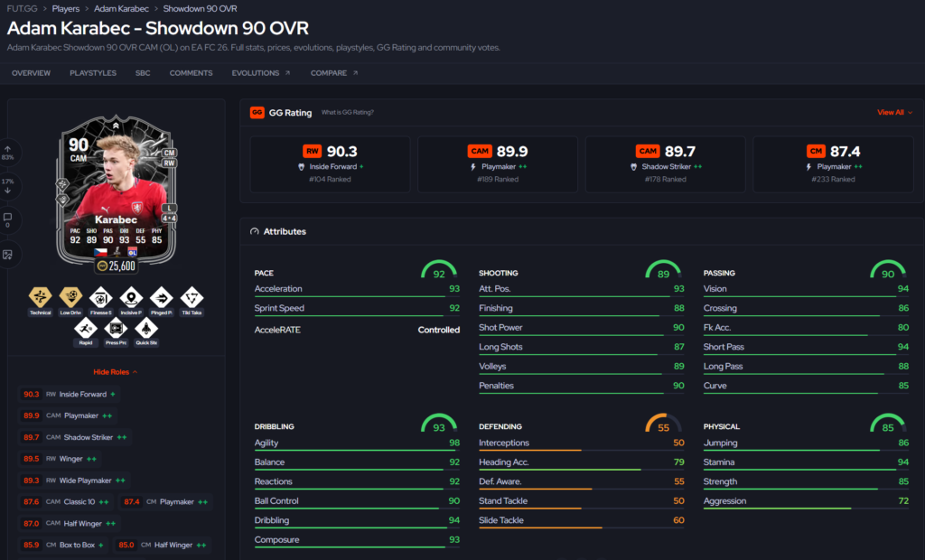Select the 85.9 CM Box to Box role

tap(63, 545)
